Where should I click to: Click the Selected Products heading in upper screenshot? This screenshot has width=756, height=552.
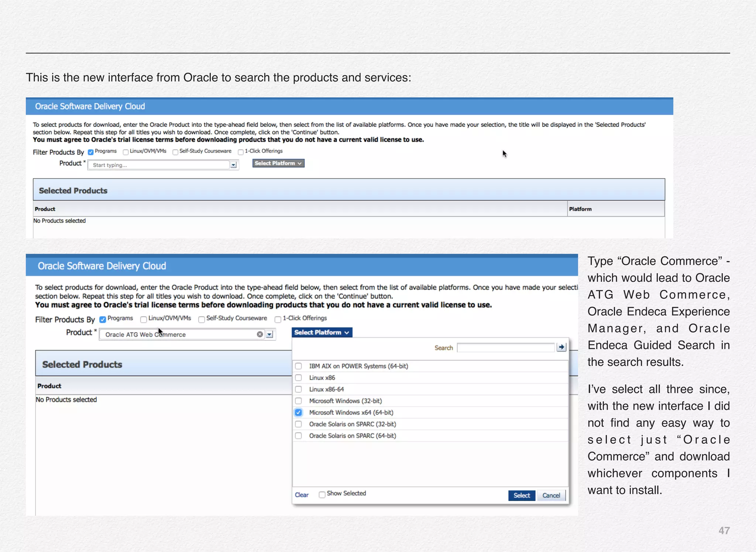coord(73,191)
